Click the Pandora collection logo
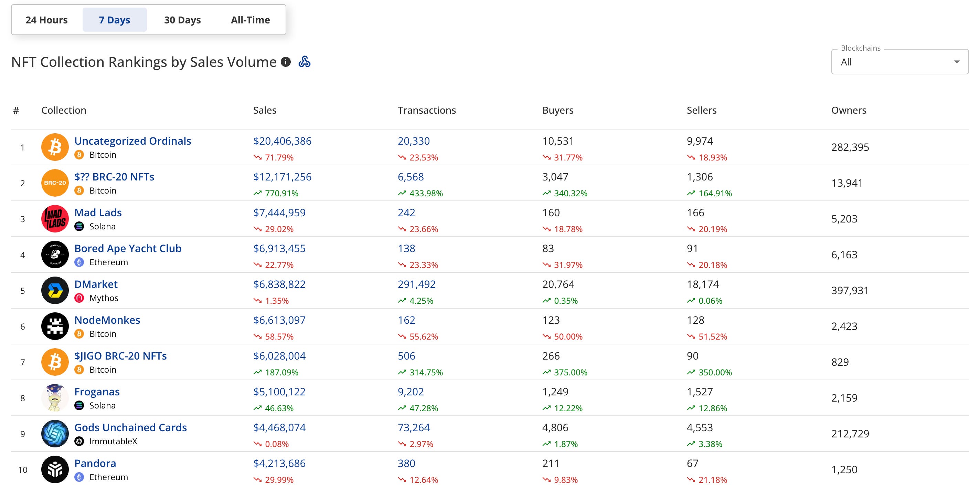The image size is (980, 487). pos(55,469)
